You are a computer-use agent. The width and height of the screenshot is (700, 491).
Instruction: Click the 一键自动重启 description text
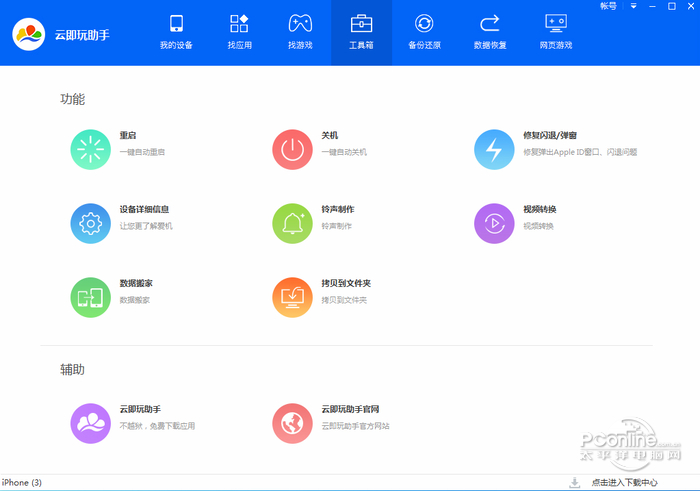pyautogui.click(x=142, y=152)
